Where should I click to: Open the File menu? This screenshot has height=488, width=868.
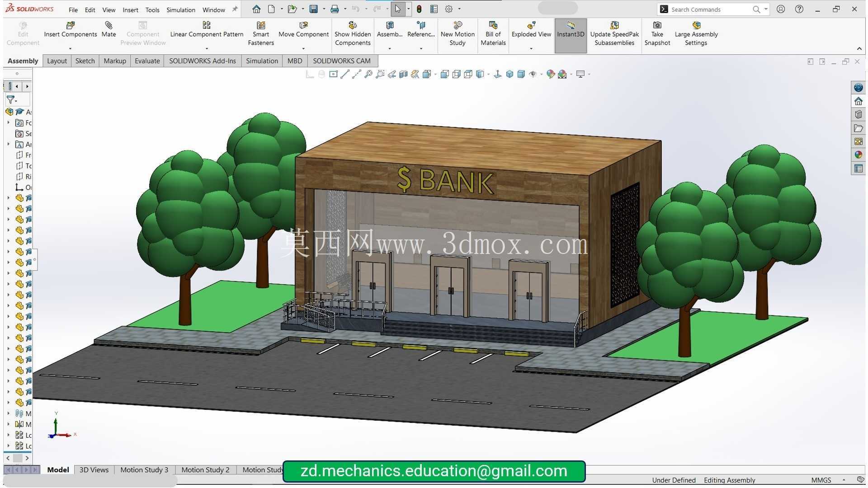[73, 9]
